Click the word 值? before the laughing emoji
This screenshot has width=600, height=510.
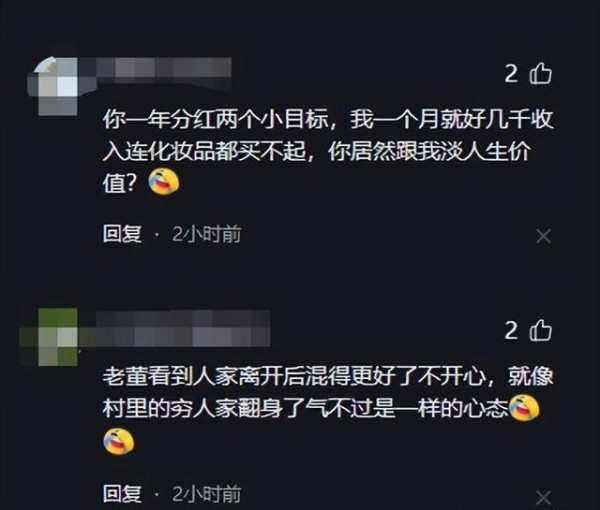[x=120, y=184]
